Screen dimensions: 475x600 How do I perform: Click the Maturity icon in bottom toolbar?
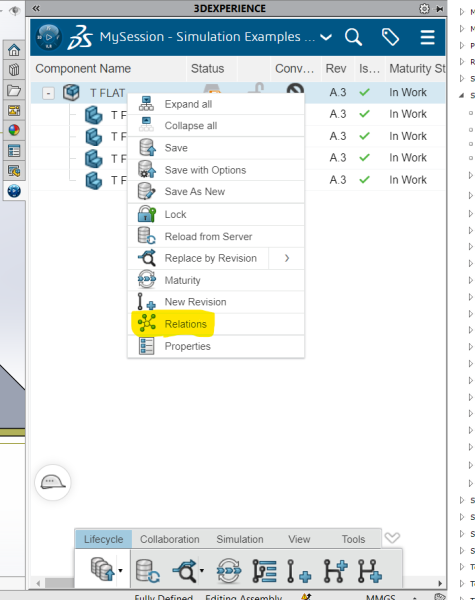pos(229,571)
